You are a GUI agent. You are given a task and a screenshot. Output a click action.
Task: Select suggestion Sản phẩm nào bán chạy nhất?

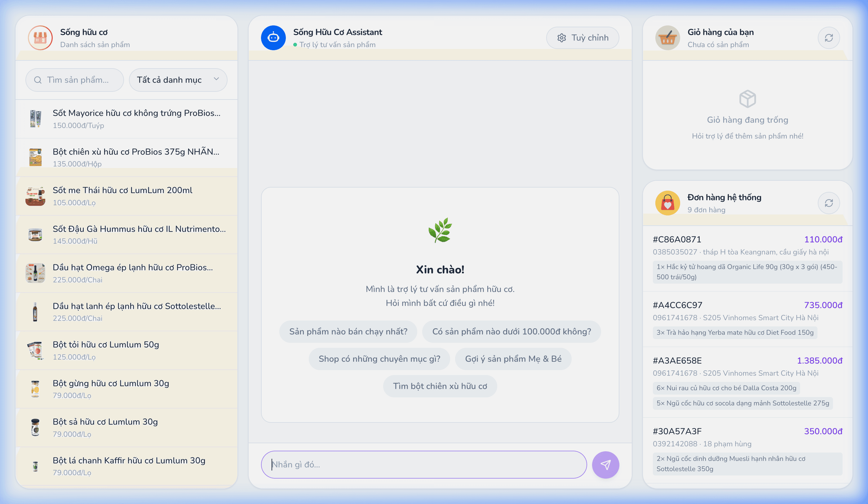348,331
